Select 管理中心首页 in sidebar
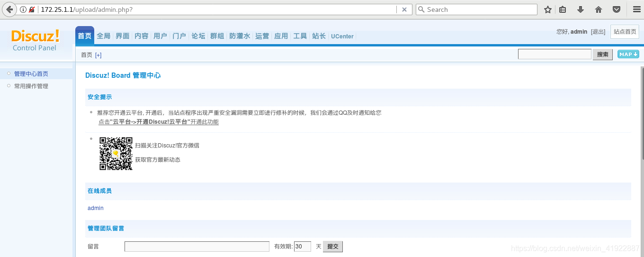This screenshot has width=644, height=257. point(31,74)
